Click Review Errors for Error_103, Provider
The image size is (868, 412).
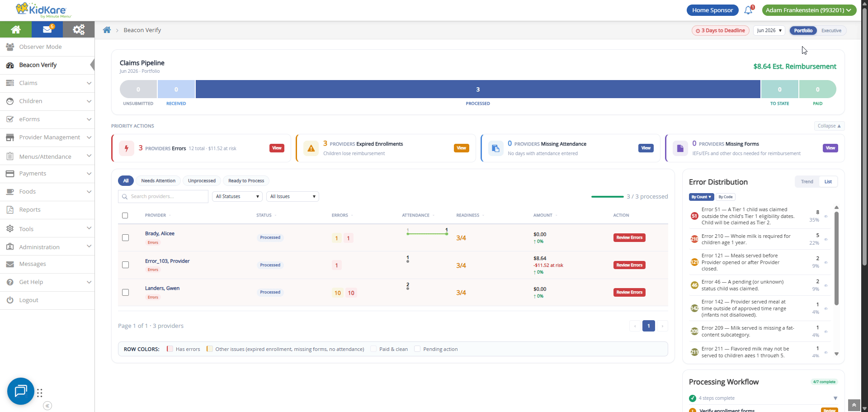click(629, 265)
